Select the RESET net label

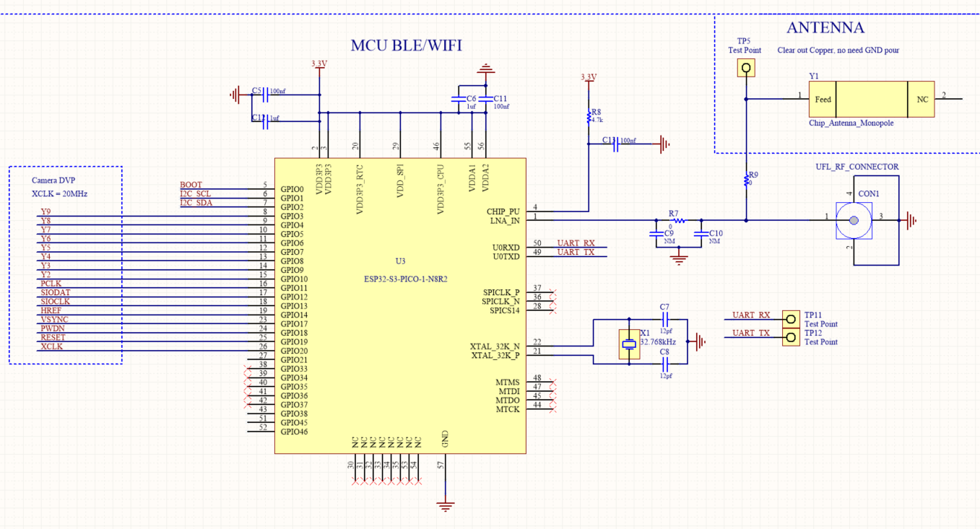point(53,337)
